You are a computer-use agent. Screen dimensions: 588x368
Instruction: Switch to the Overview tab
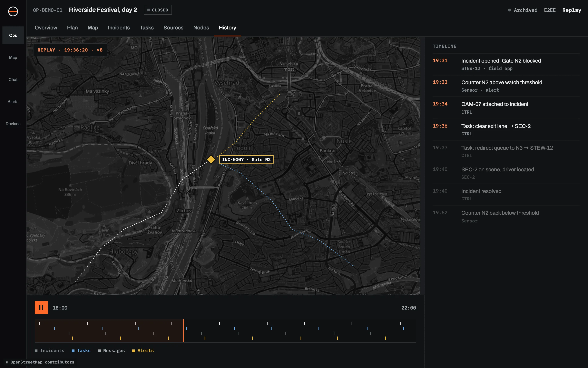(x=46, y=28)
